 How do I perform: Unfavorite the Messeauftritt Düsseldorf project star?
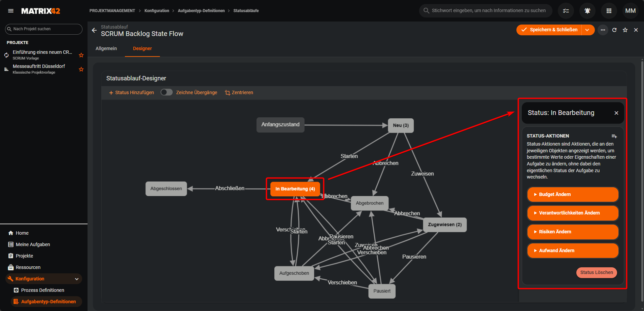[x=81, y=69]
